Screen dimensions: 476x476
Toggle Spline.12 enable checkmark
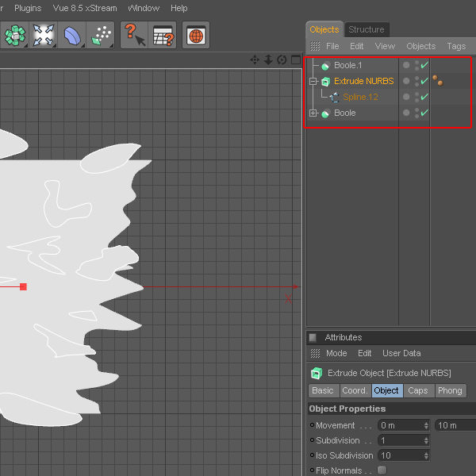click(x=424, y=97)
